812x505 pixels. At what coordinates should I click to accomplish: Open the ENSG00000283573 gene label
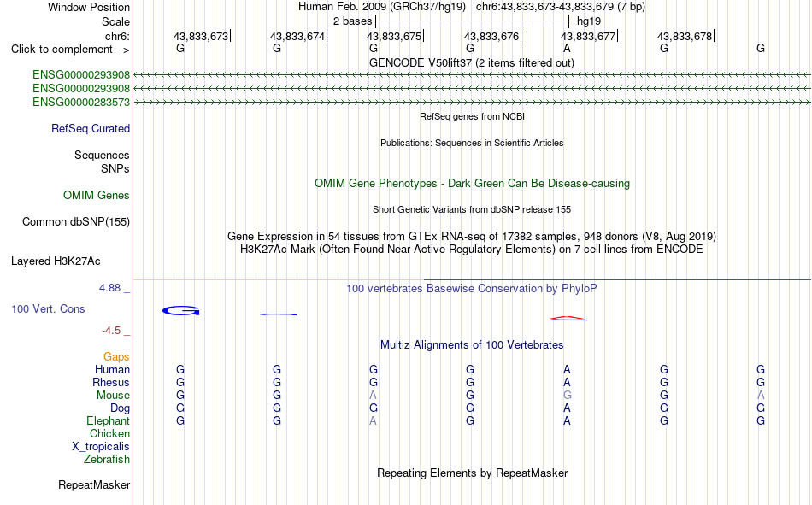(x=81, y=102)
